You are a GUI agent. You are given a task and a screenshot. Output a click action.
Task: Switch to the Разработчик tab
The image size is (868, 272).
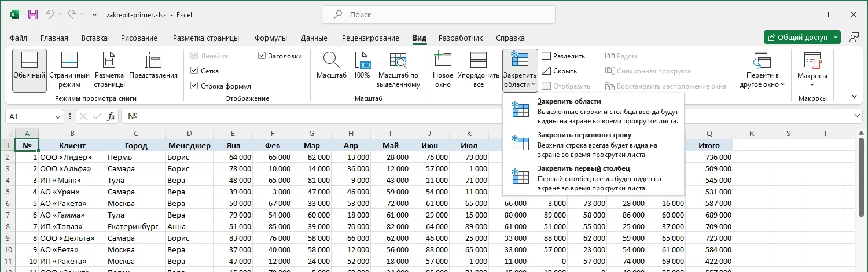click(x=461, y=38)
